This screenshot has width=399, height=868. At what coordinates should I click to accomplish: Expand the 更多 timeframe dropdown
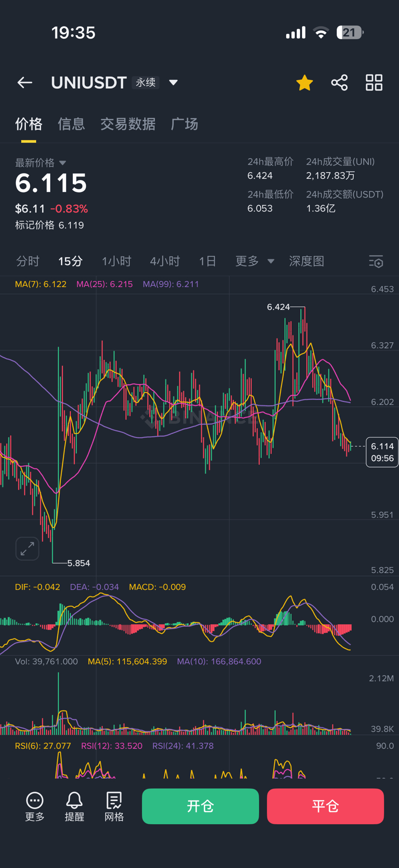[254, 261]
